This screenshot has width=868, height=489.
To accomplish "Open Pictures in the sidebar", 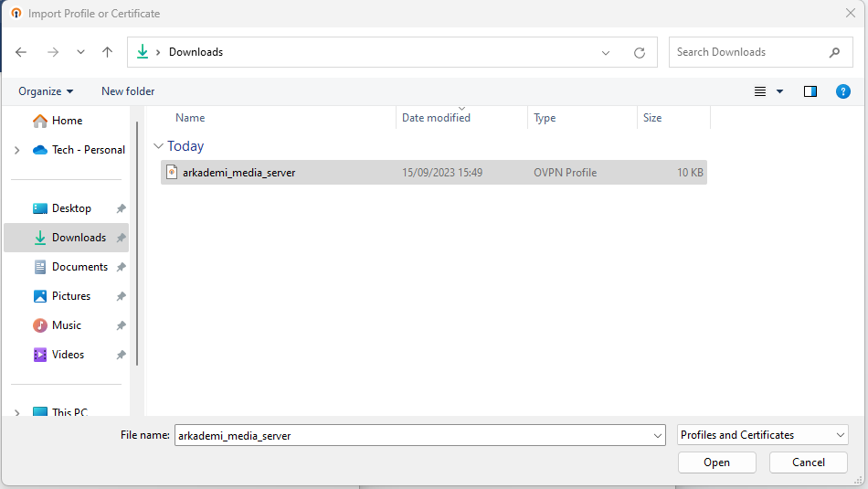I will point(71,296).
